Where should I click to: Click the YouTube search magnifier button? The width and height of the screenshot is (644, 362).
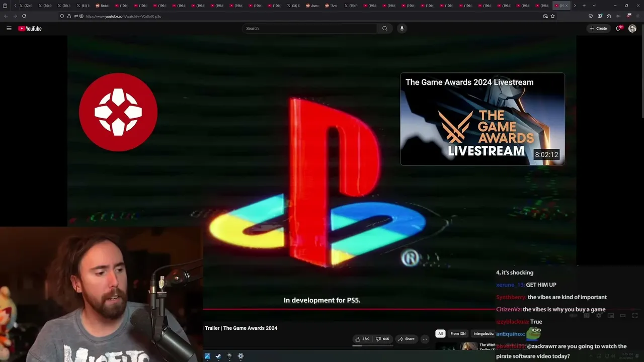point(384,29)
